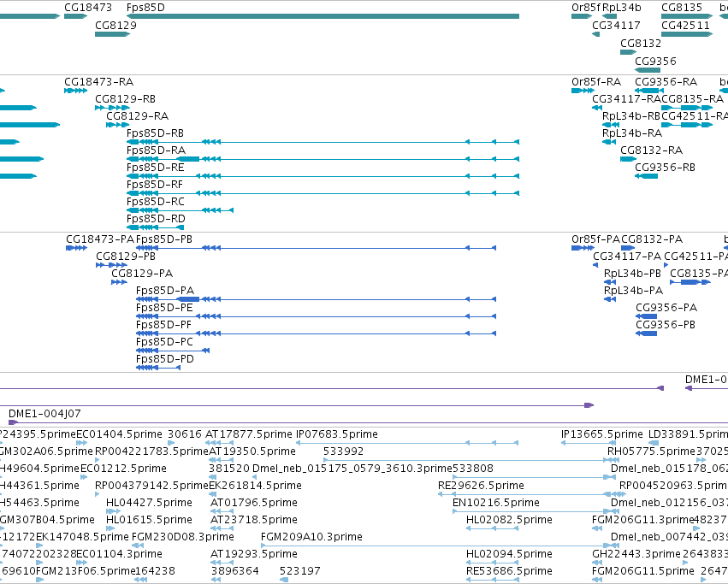Open the AT17877.5prime EST label
Image resolution: width=728 pixels, height=584 pixels.
click(249, 434)
